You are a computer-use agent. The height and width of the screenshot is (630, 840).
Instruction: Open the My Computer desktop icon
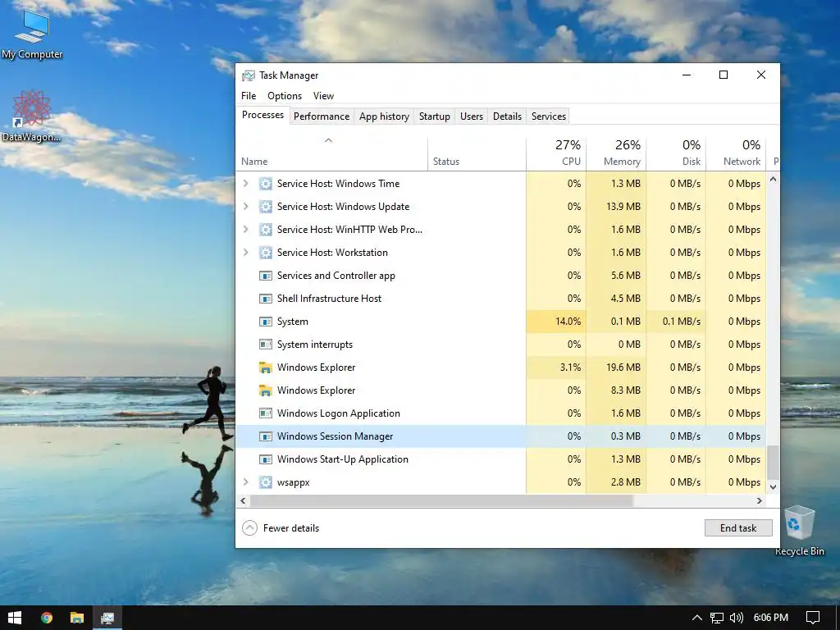32,33
